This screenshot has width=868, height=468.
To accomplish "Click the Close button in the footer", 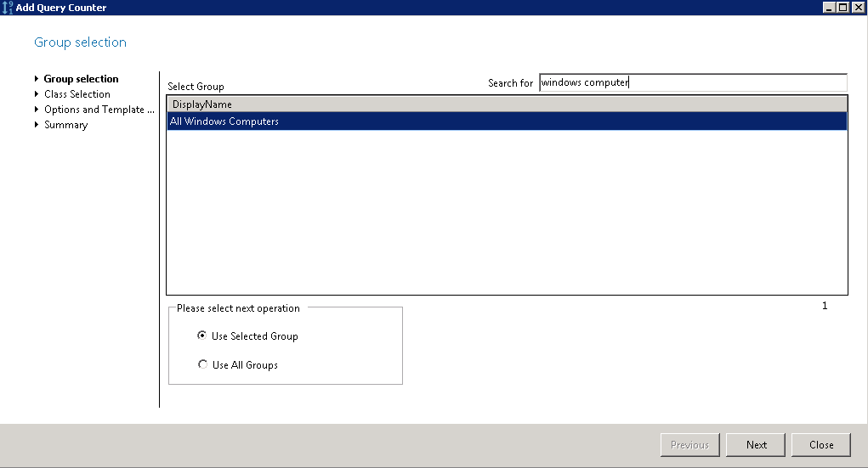I will (x=820, y=445).
